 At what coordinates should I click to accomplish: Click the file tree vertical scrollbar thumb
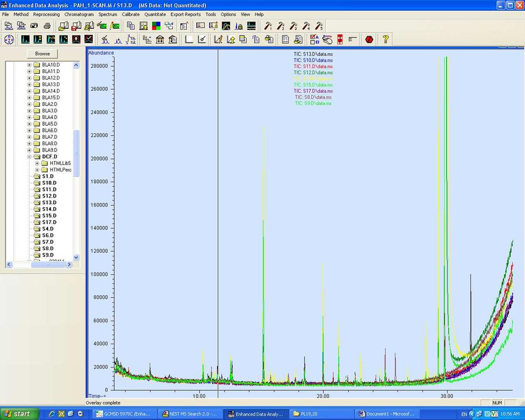(x=76, y=153)
